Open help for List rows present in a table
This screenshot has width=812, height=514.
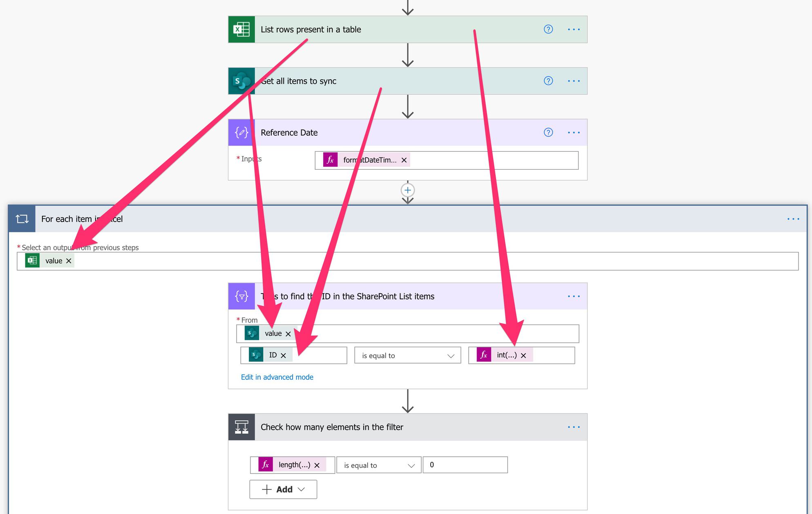tap(548, 29)
